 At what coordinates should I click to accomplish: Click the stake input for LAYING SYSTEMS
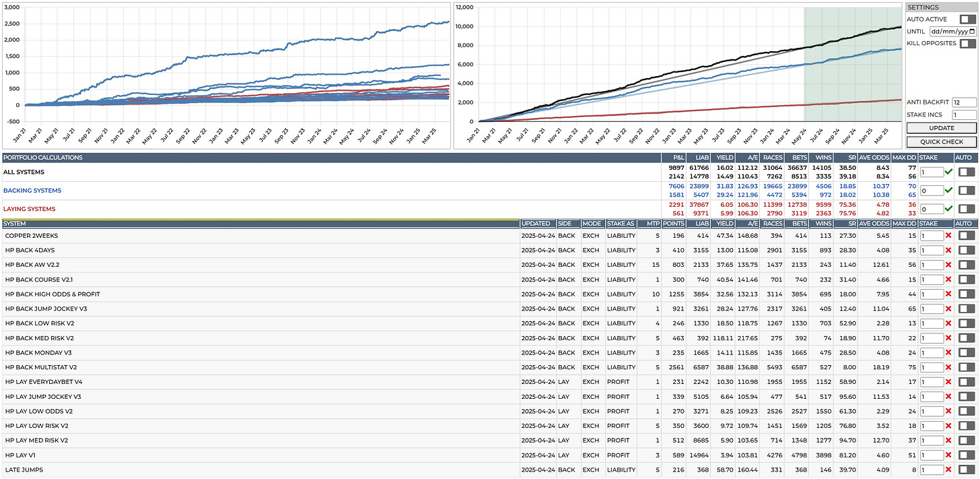[x=931, y=209]
